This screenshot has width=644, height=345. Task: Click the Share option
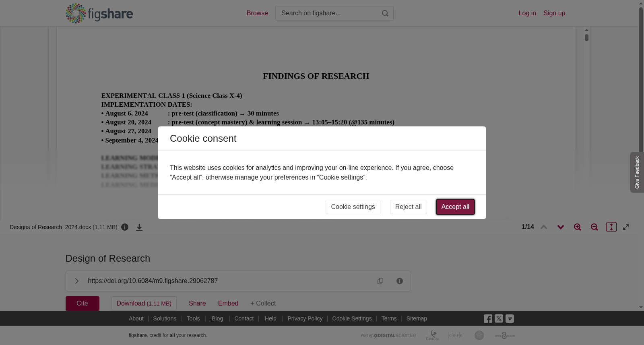197,304
